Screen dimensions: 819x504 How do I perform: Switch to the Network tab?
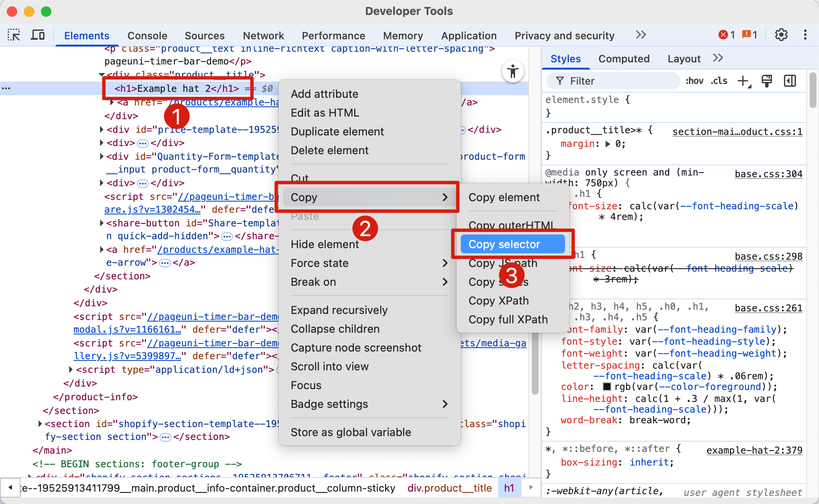263,35
